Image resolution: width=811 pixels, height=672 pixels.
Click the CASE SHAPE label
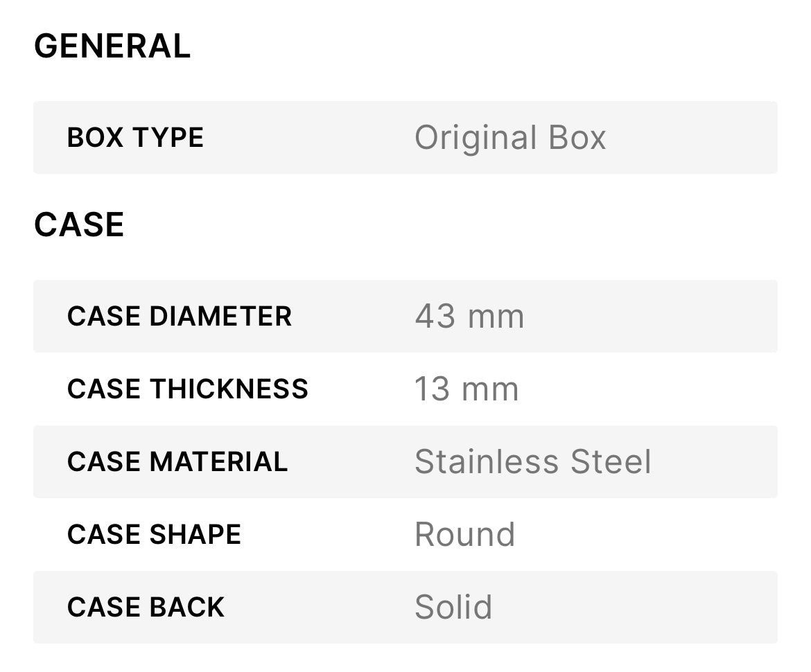(154, 535)
